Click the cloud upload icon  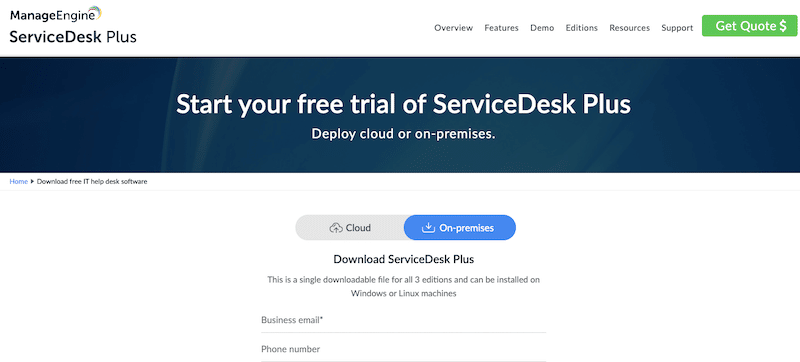pyautogui.click(x=336, y=228)
